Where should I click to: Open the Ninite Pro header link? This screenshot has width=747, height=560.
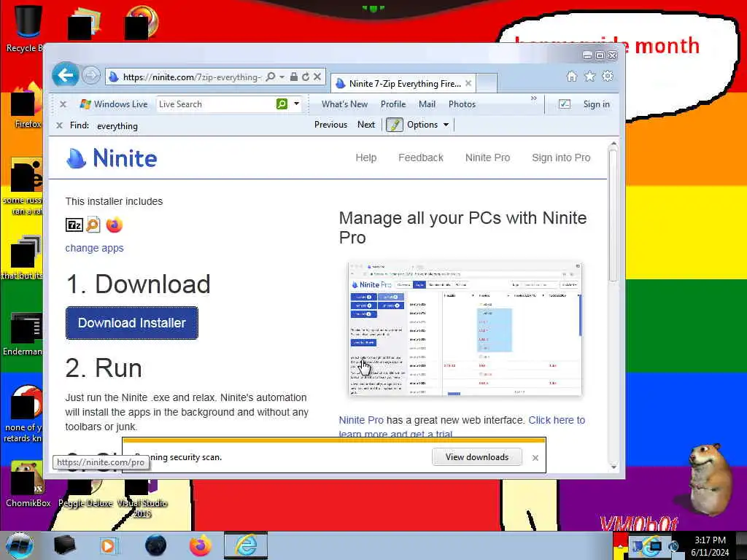487,157
